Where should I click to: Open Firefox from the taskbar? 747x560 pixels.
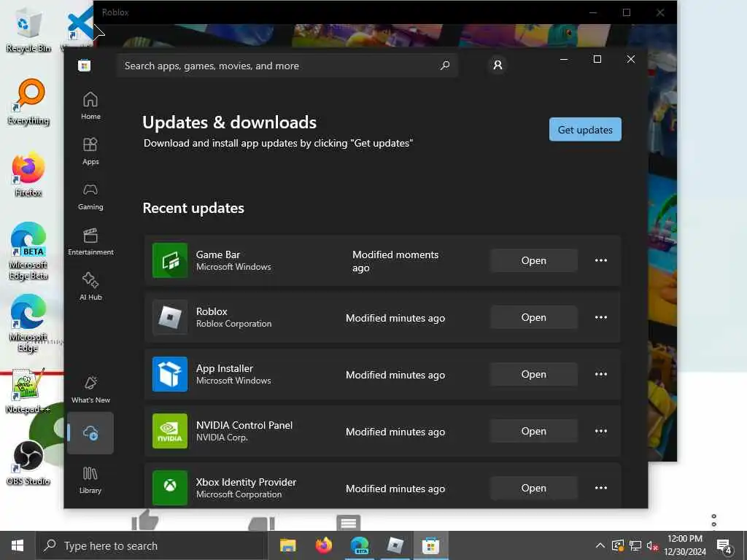324,545
